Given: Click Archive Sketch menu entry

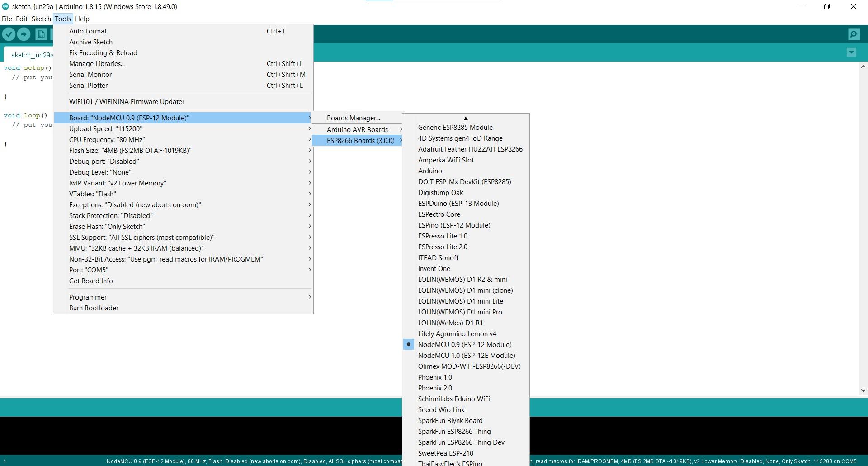Looking at the screenshot, I should click(183, 42).
